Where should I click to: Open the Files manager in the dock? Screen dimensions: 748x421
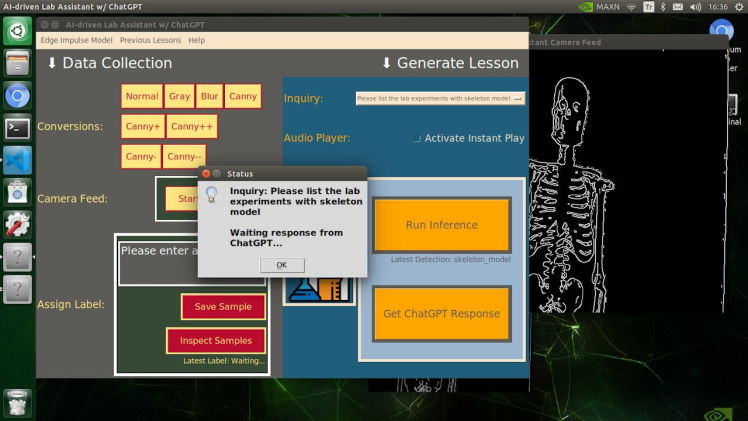point(17,63)
